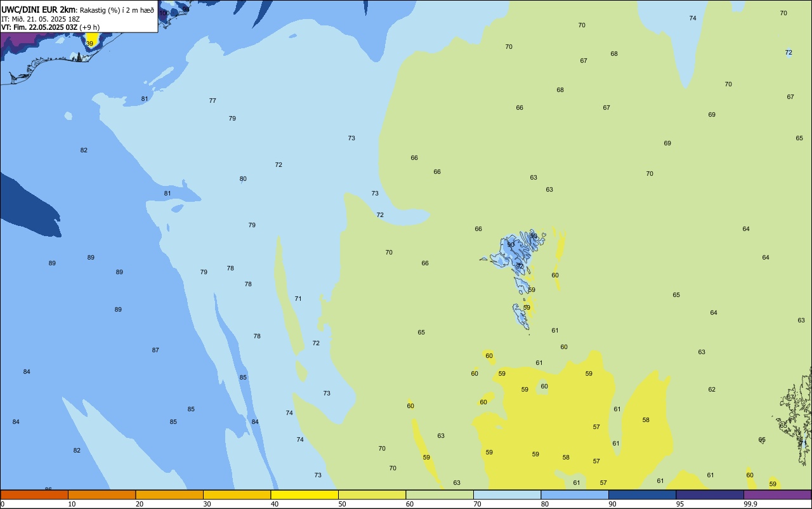Image resolution: width=812 pixels, height=509 pixels.
Task: Click the dark orange 0–10 legend swatch
Action: (x=34, y=494)
